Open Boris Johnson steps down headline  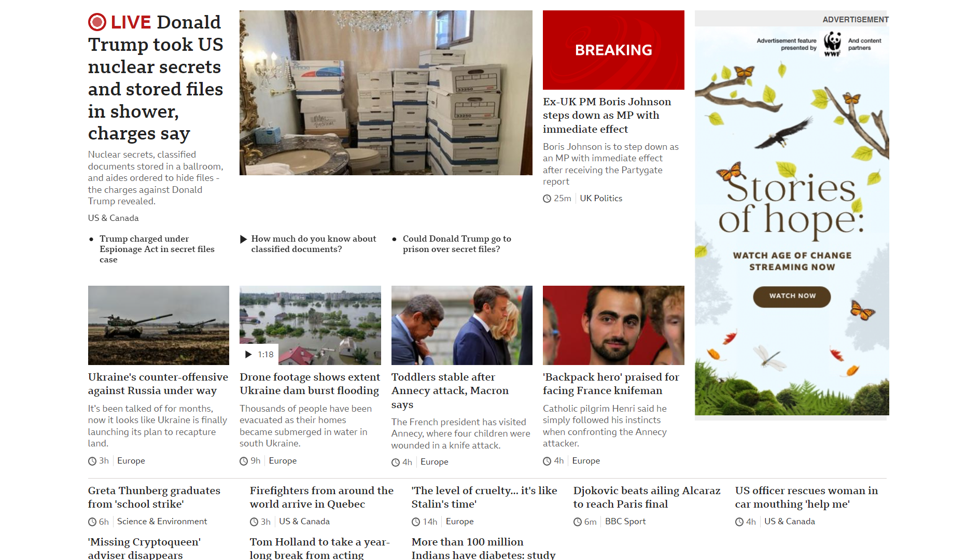[607, 116]
